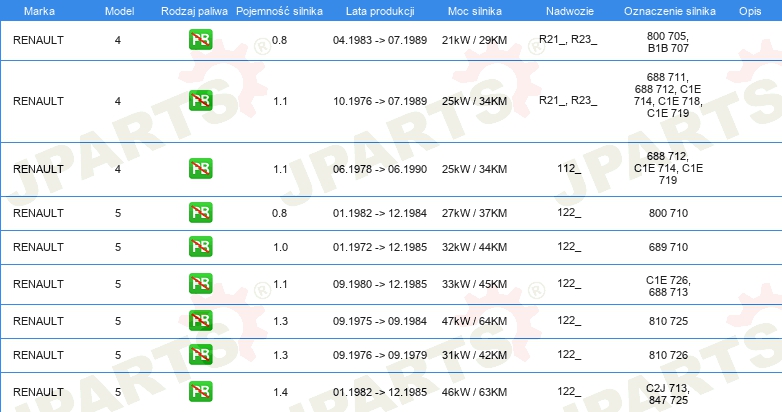Click engine capacity 0.8 in Renault 4 row

coord(279,40)
